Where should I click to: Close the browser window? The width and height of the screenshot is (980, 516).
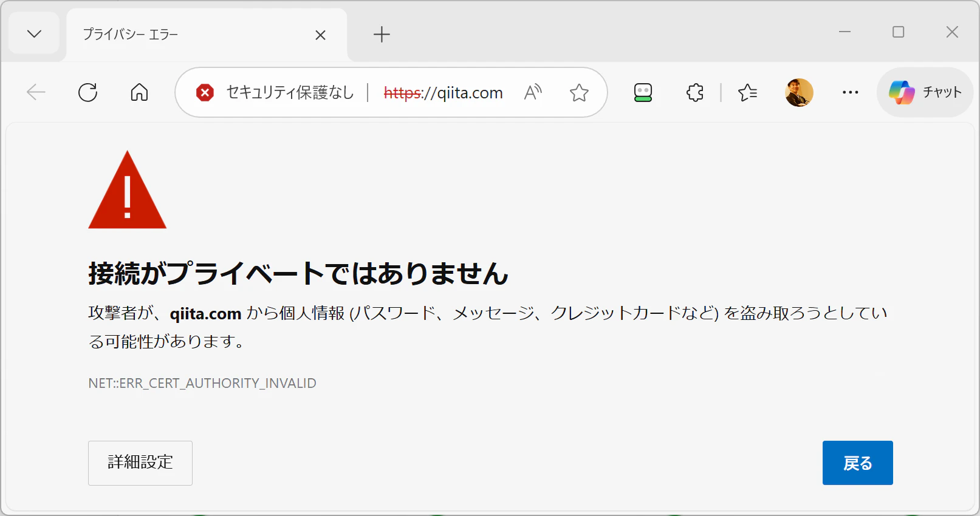[x=952, y=32]
